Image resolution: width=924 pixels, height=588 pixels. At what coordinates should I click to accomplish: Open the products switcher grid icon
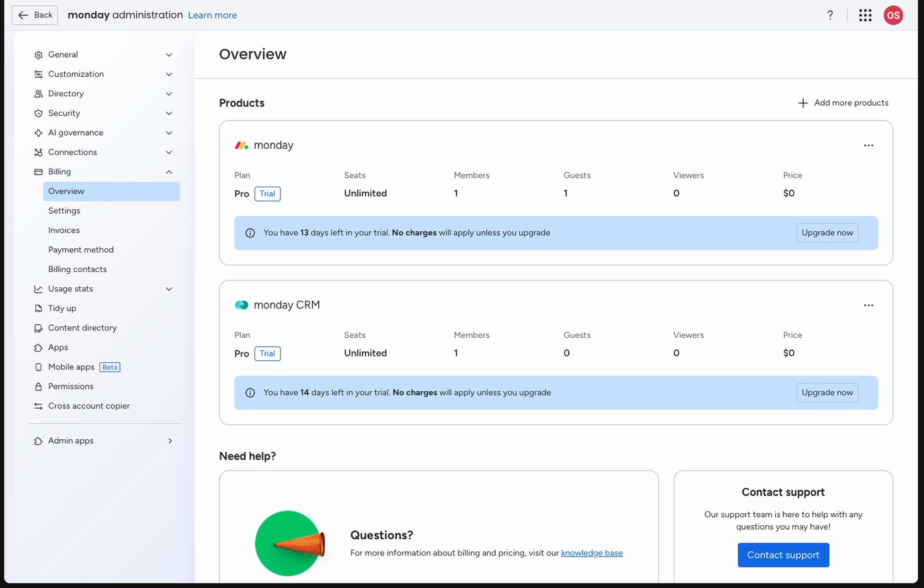coord(866,15)
